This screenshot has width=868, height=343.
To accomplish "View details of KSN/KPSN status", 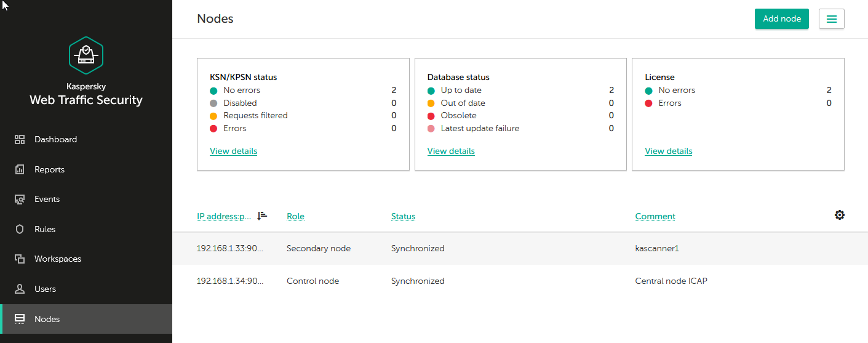I will pyautogui.click(x=233, y=151).
